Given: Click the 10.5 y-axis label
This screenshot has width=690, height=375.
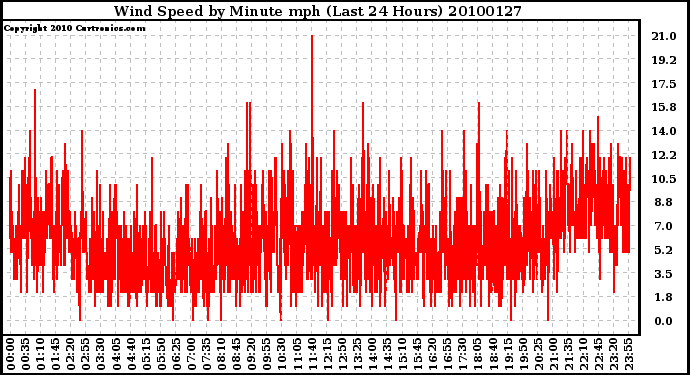Looking at the screenshot, I should tap(664, 179).
